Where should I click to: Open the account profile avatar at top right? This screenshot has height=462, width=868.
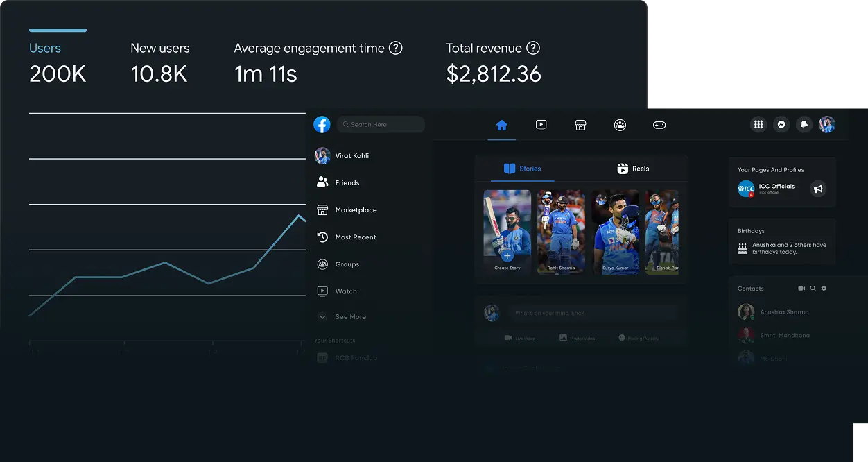[827, 124]
